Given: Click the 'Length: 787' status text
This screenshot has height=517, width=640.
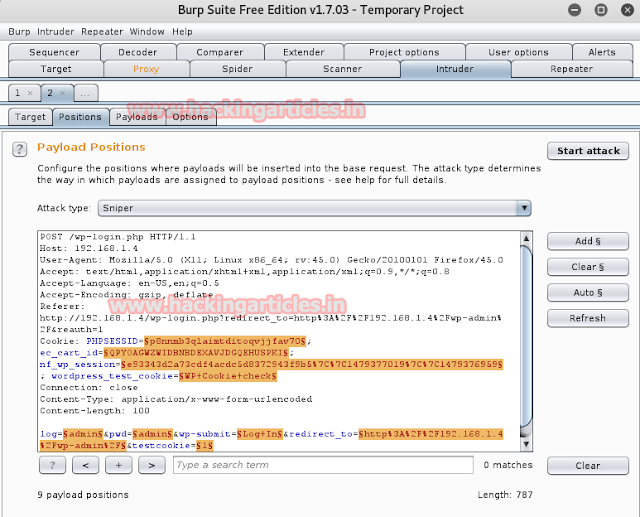Looking at the screenshot, I should [505, 495].
